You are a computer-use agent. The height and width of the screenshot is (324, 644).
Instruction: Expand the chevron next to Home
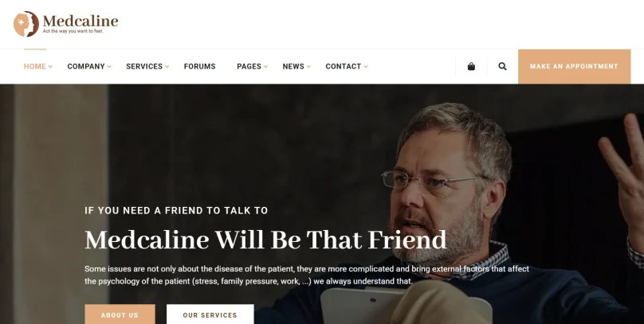click(x=50, y=66)
